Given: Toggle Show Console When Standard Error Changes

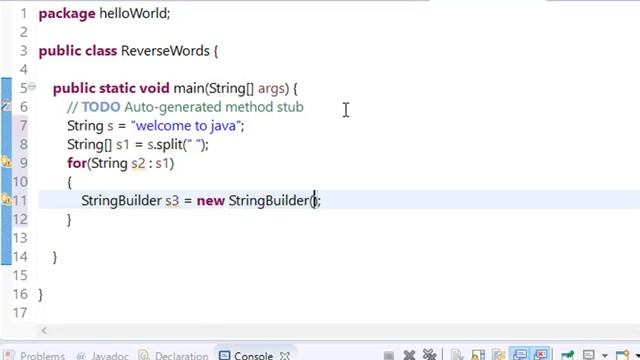Looking at the screenshot, I should pyautogui.click(x=541, y=355).
